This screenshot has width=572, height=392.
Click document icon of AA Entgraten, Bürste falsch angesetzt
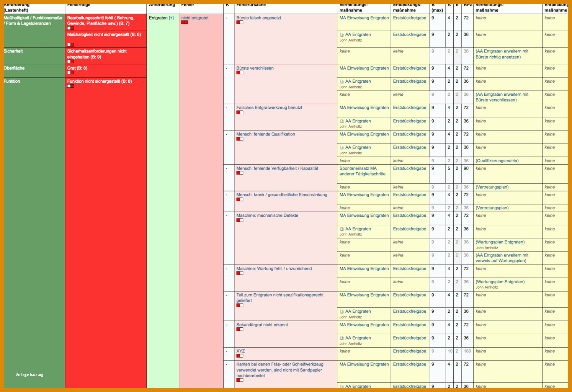point(342,35)
